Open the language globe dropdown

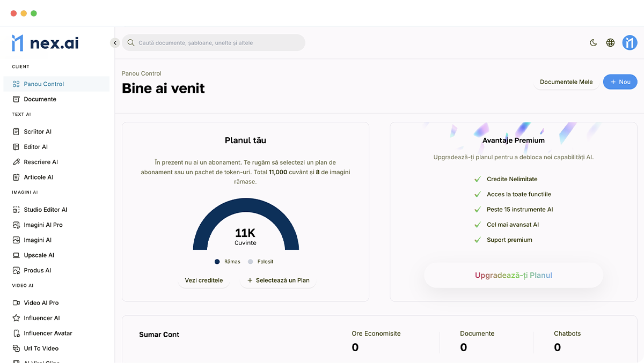pos(610,42)
